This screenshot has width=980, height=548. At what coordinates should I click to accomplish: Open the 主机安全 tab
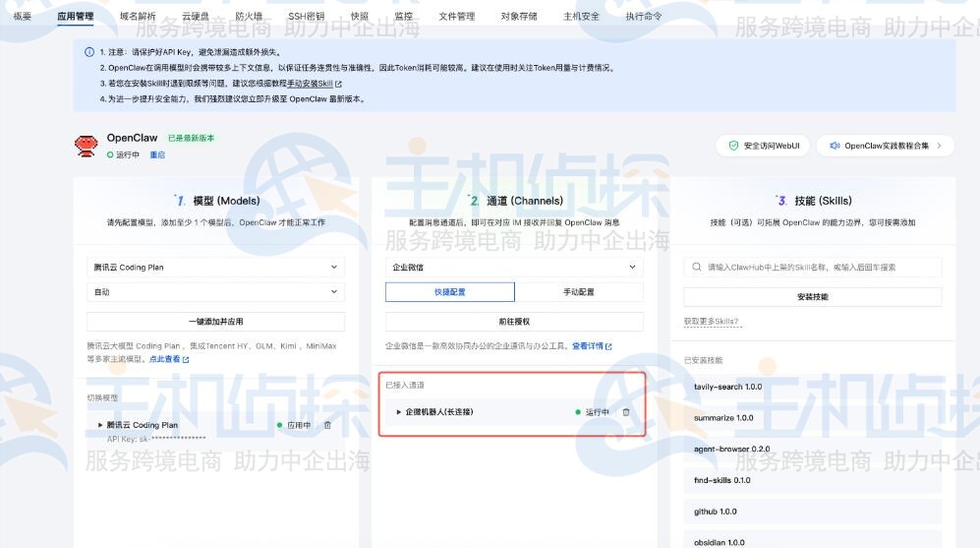click(x=581, y=17)
